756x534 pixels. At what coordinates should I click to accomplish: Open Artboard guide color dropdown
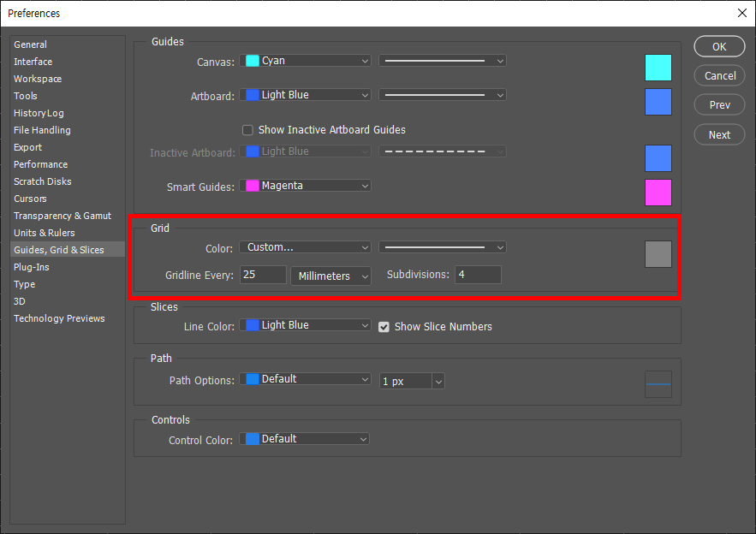(305, 95)
